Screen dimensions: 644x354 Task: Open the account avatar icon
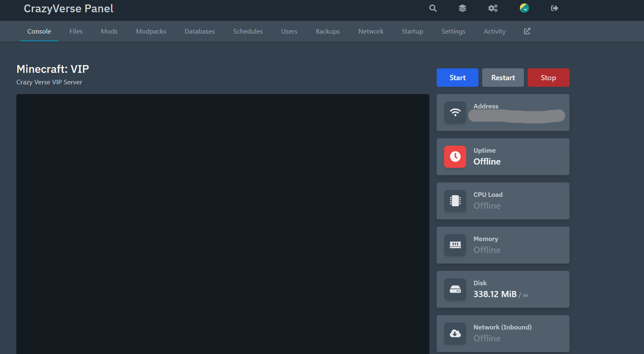pos(524,8)
